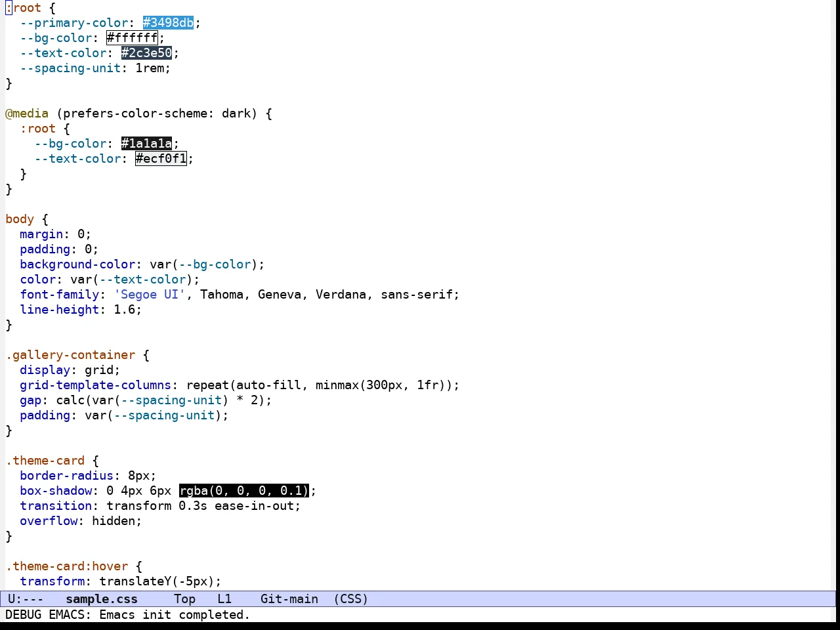Click the sample.css buffer name in mode line

tap(102, 599)
